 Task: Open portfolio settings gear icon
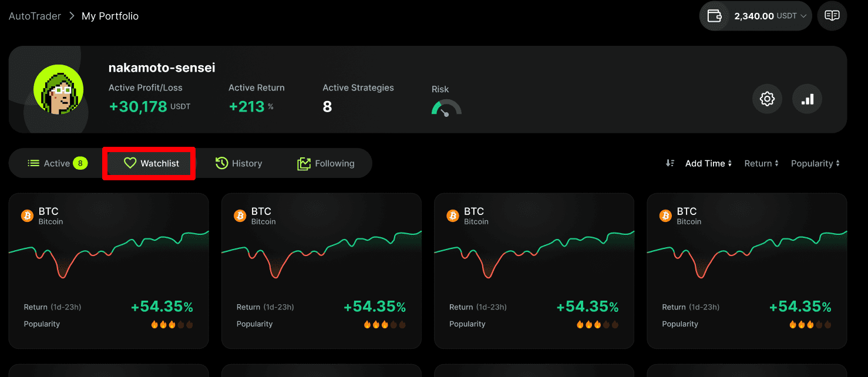[x=767, y=99]
